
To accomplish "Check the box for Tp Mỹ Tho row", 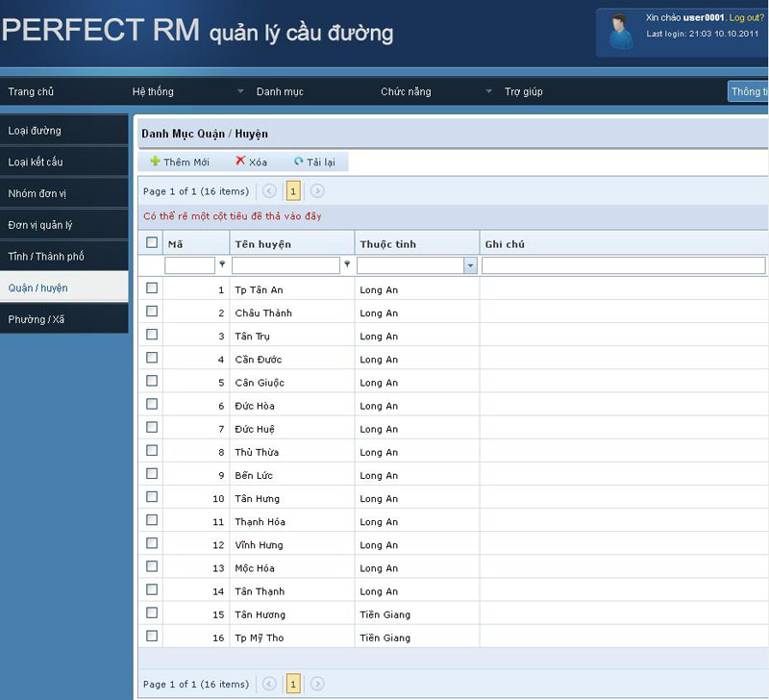I will tap(152, 636).
